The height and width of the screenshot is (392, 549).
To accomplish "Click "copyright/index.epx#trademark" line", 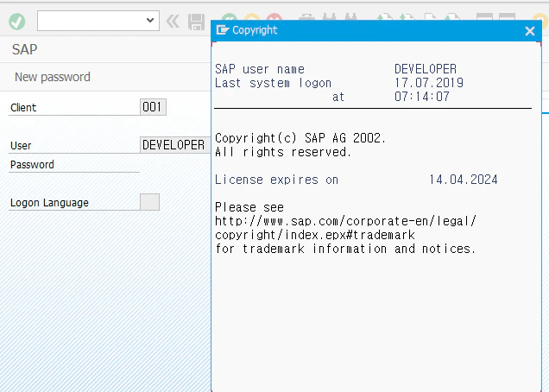I will (x=315, y=235).
